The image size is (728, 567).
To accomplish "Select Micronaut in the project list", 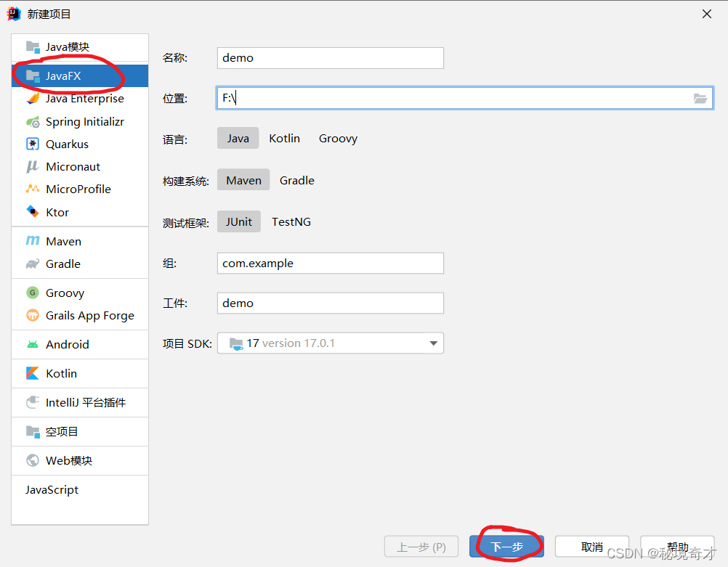I will pyautogui.click(x=80, y=166).
